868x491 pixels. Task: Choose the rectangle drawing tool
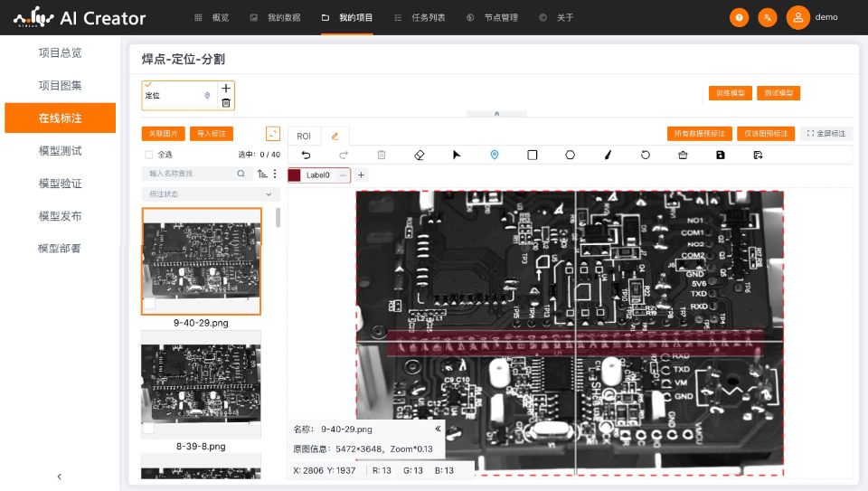click(533, 155)
